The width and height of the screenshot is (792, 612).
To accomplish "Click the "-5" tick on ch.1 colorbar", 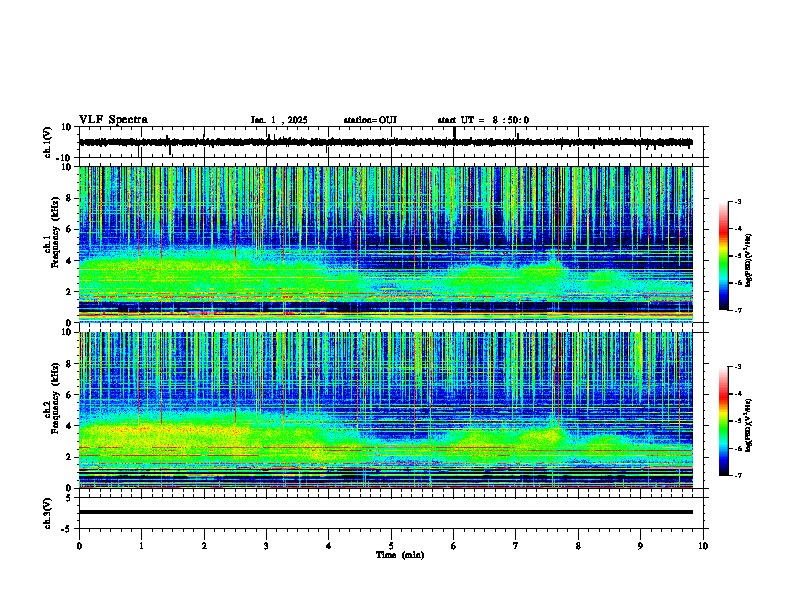I will click(x=737, y=256).
